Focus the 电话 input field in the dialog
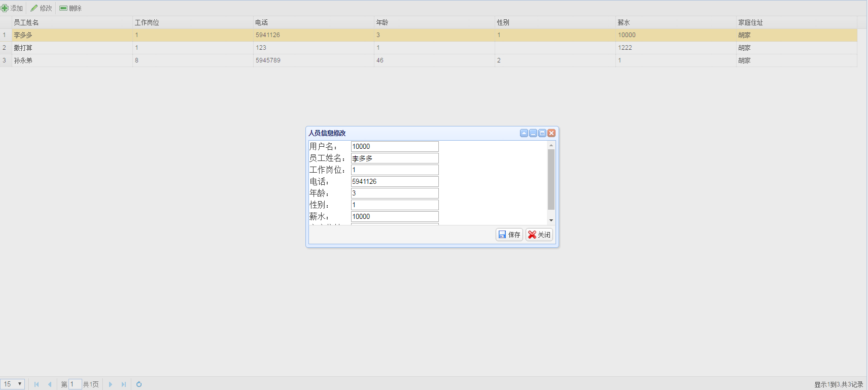Viewport: 868px width, 390px height. point(395,181)
